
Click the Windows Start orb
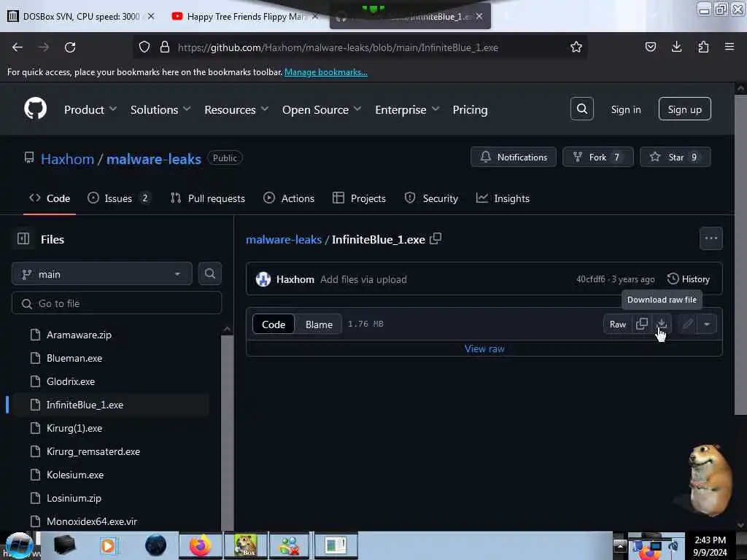click(19, 545)
